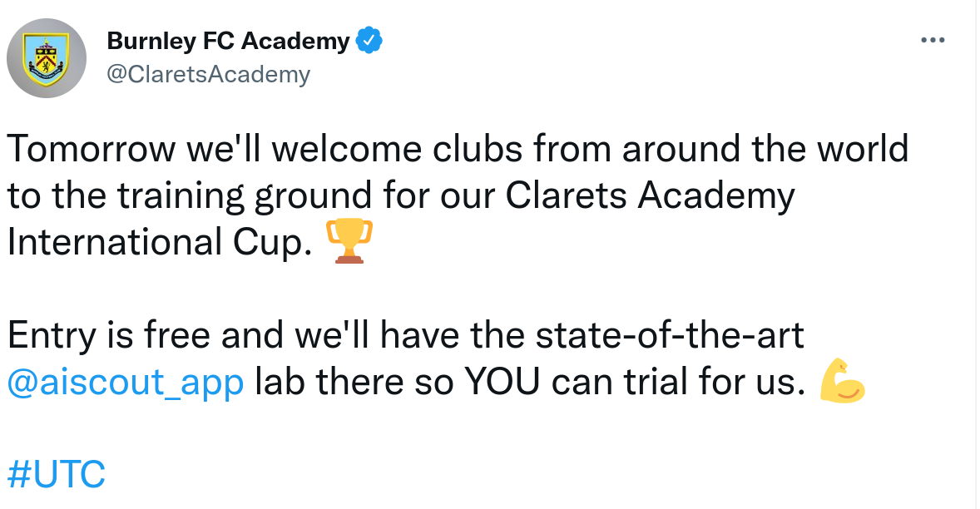Open the @aiscout_app mention link

(126, 383)
